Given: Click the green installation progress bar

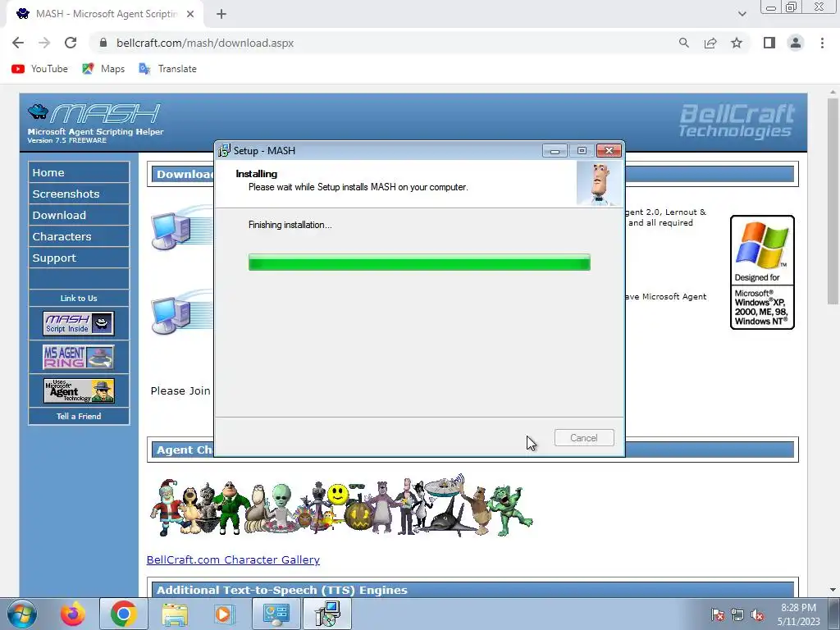Looking at the screenshot, I should coord(419,262).
